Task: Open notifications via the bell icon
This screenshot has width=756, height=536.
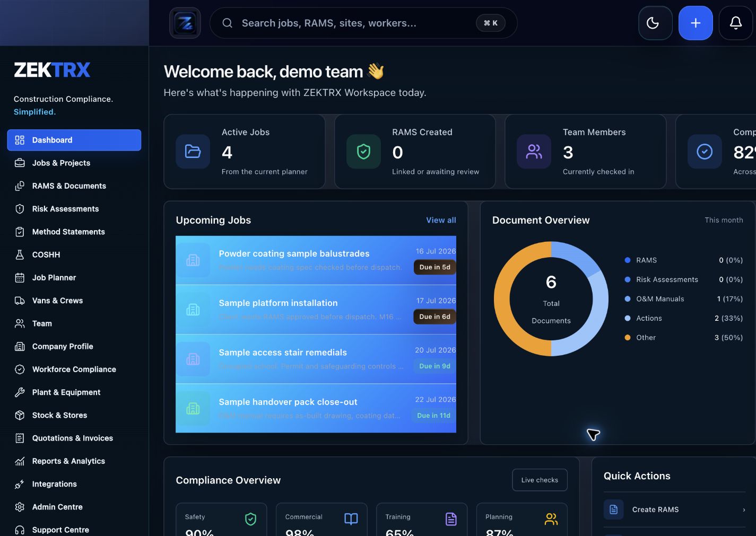Action: (736, 23)
